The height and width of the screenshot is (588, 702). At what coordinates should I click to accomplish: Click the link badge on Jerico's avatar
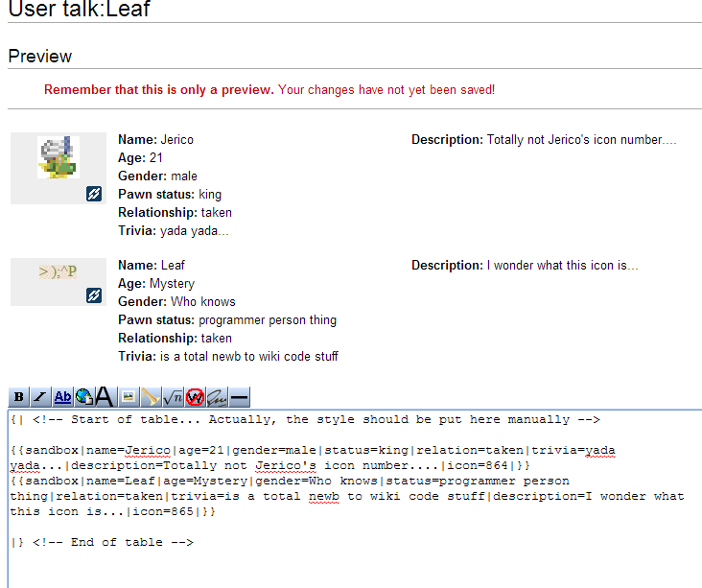[94, 194]
